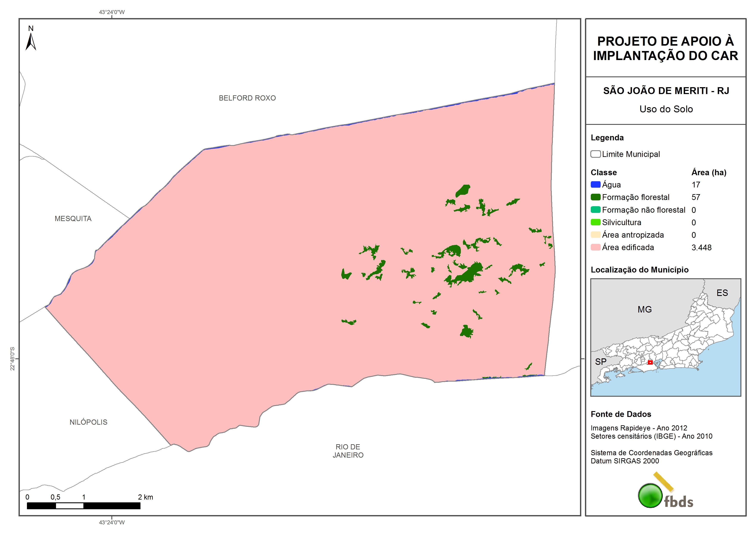
Task: Click the Formação não florestal swatch
Action: click(595, 210)
